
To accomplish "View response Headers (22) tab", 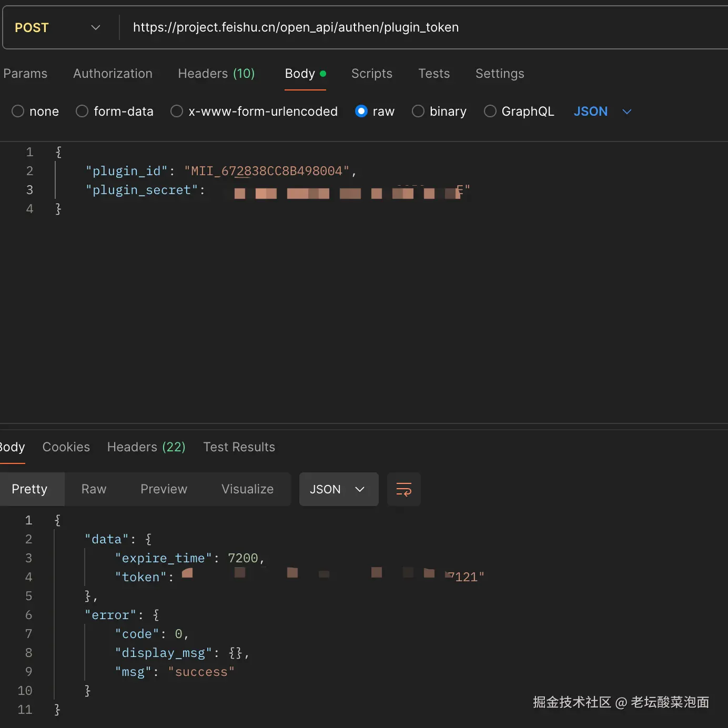I will (x=146, y=447).
